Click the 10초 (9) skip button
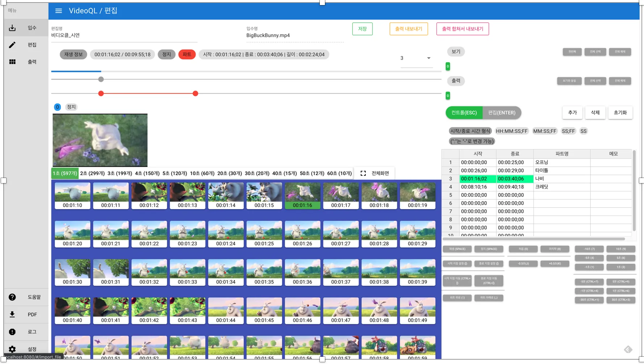The image size is (644, 364). [x=621, y=249]
